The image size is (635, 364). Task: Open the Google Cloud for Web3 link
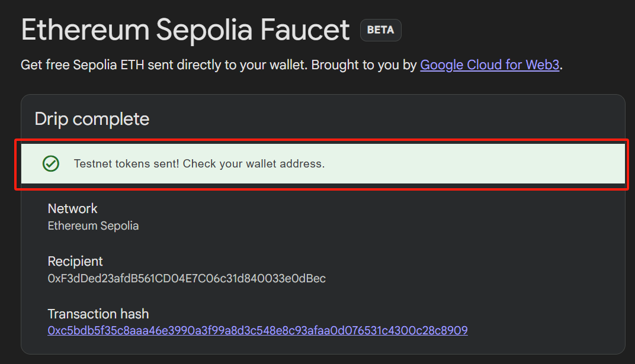click(x=490, y=65)
